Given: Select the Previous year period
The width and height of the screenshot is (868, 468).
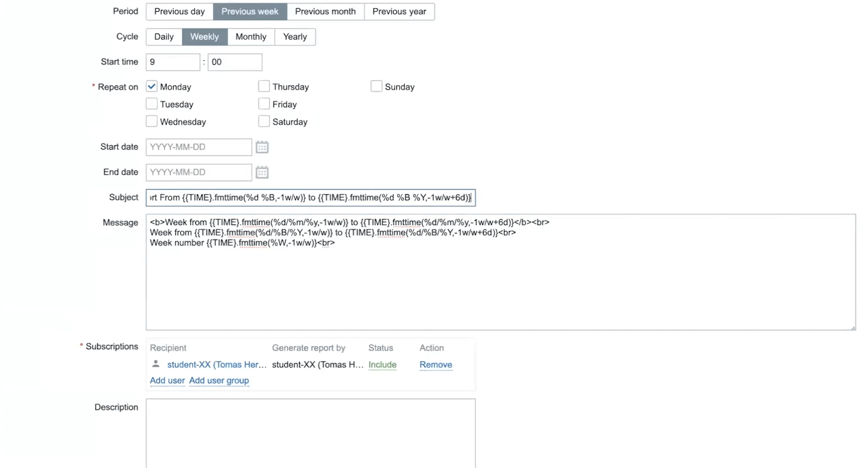Looking at the screenshot, I should 399,11.
